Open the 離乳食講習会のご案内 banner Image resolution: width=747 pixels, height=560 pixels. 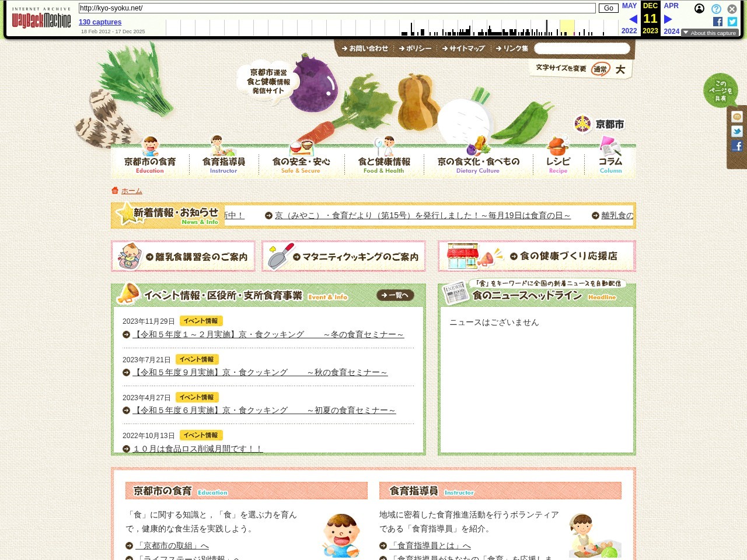(x=183, y=256)
